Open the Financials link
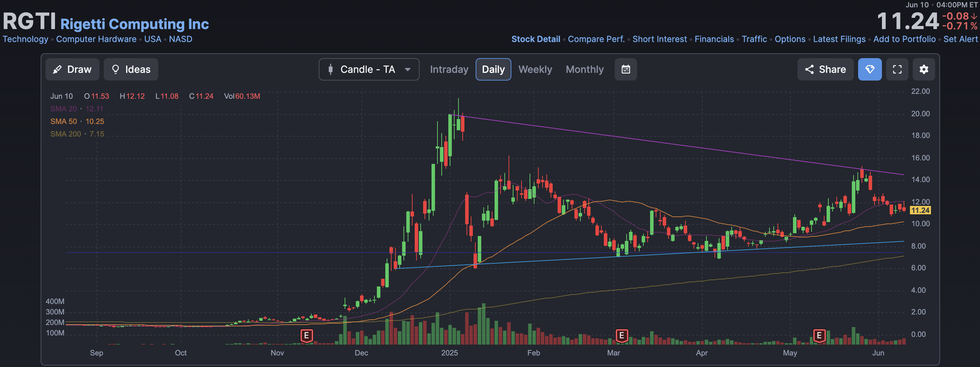 point(714,39)
